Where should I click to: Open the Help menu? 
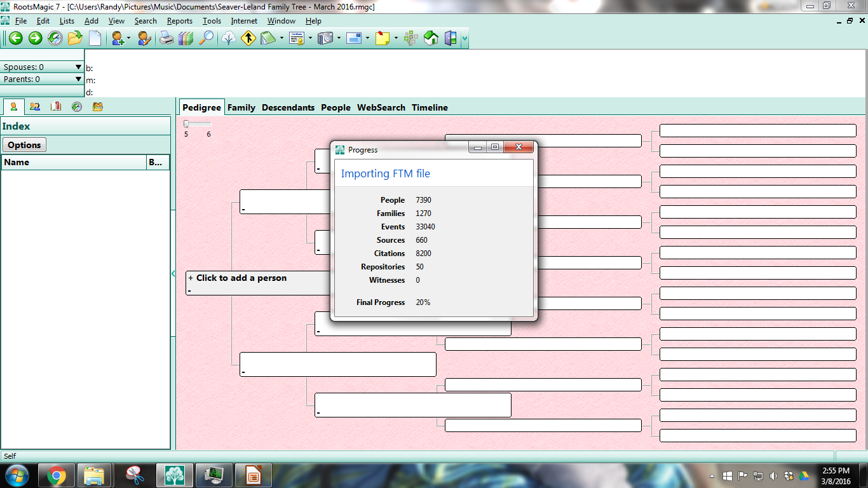[x=313, y=21]
